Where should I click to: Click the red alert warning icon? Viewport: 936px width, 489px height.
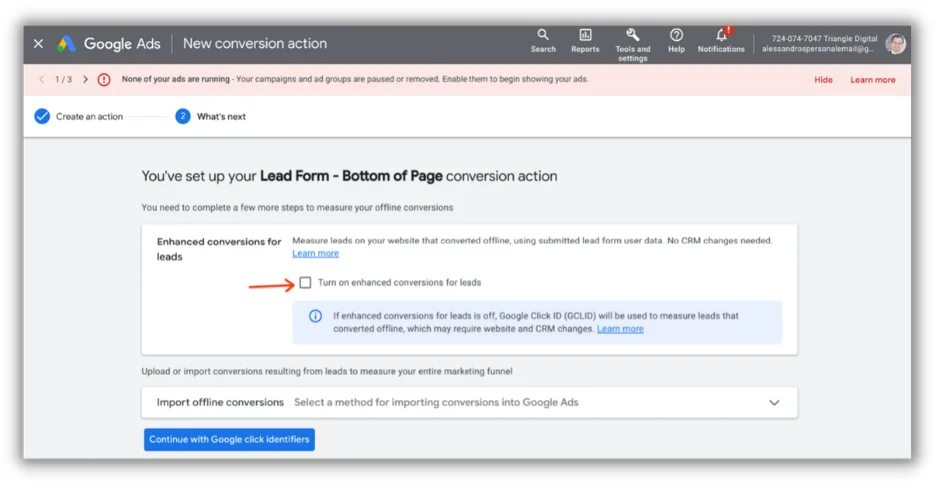point(104,79)
